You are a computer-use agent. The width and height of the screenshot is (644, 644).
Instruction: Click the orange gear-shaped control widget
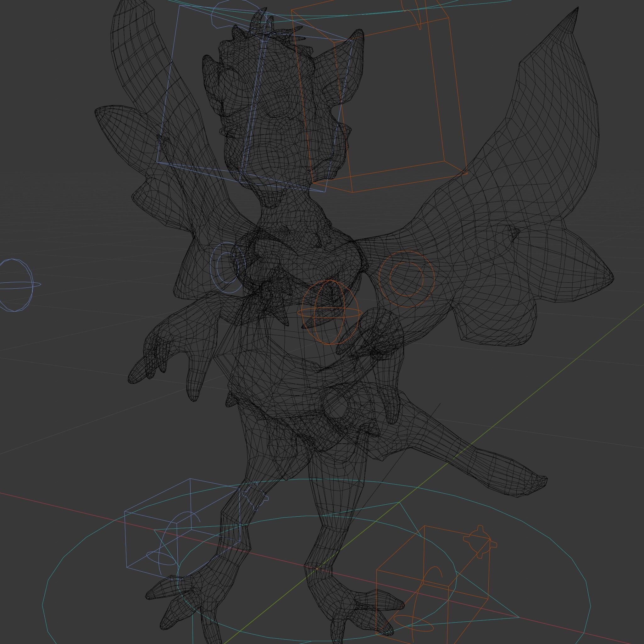[480, 542]
